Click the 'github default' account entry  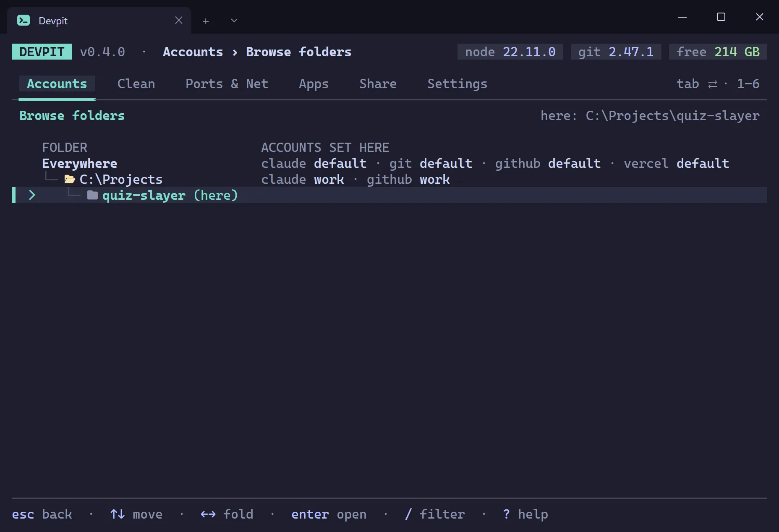tap(548, 163)
